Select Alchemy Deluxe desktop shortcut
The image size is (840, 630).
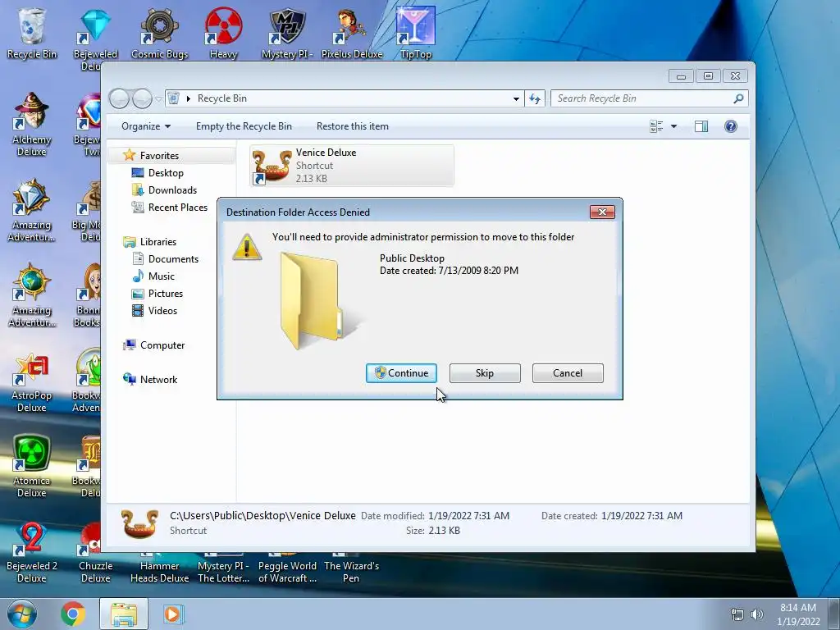(x=32, y=125)
